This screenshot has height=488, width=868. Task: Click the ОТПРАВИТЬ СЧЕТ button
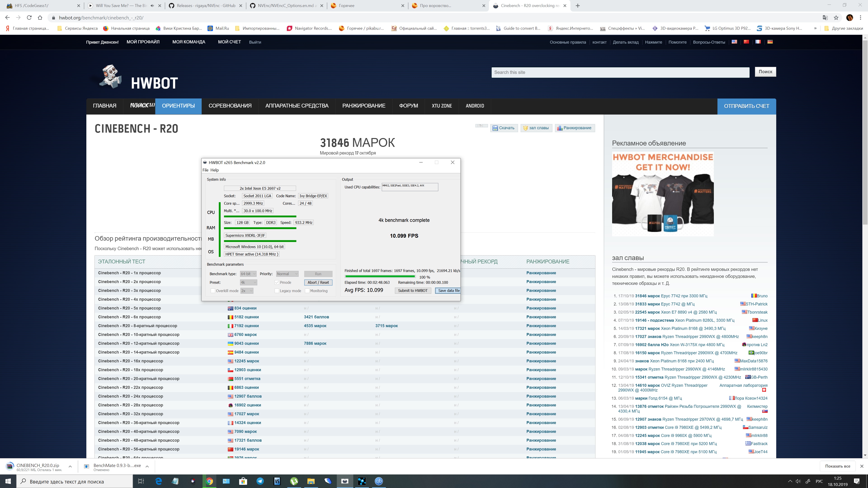pos(746,106)
